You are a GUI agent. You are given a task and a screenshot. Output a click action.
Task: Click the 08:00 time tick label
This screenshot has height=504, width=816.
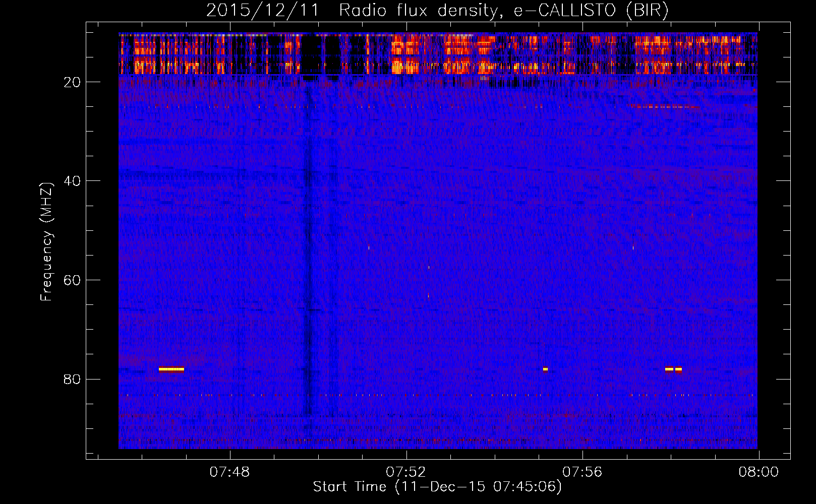click(759, 472)
